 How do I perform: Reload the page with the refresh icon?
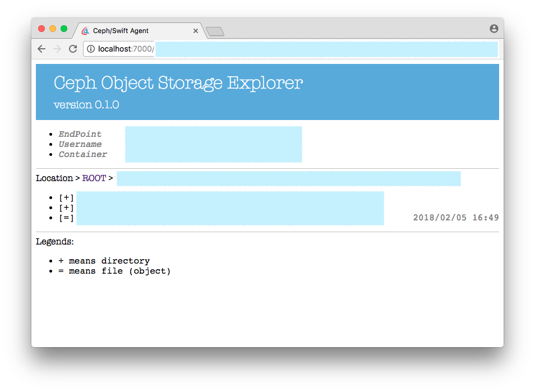coord(73,49)
